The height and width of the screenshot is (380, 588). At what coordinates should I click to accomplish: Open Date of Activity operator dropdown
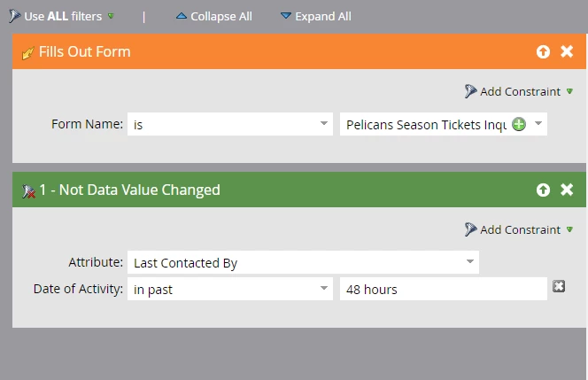pyautogui.click(x=324, y=289)
